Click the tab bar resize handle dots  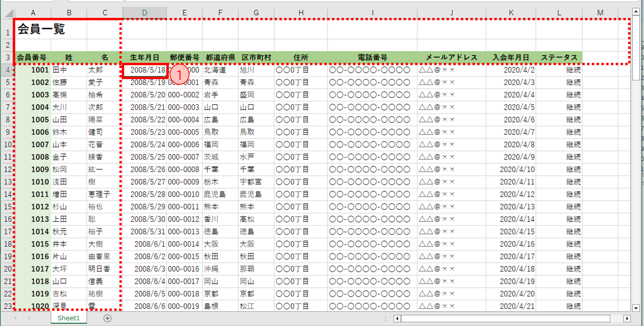pyautogui.click(x=385, y=318)
